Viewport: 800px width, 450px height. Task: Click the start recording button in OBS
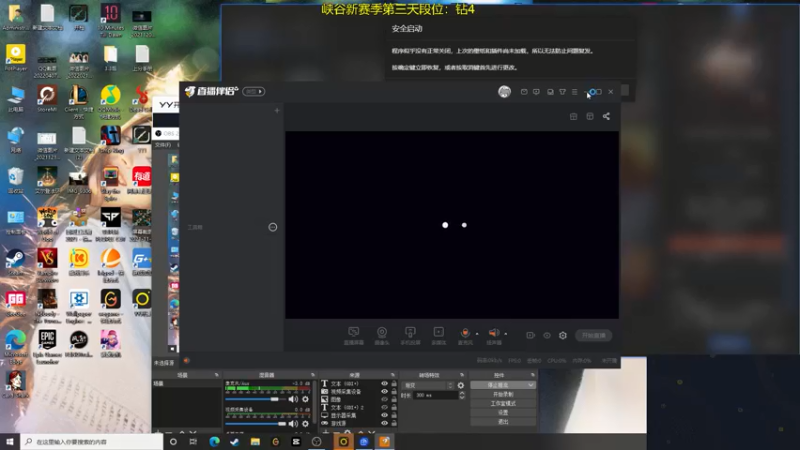(503, 394)
